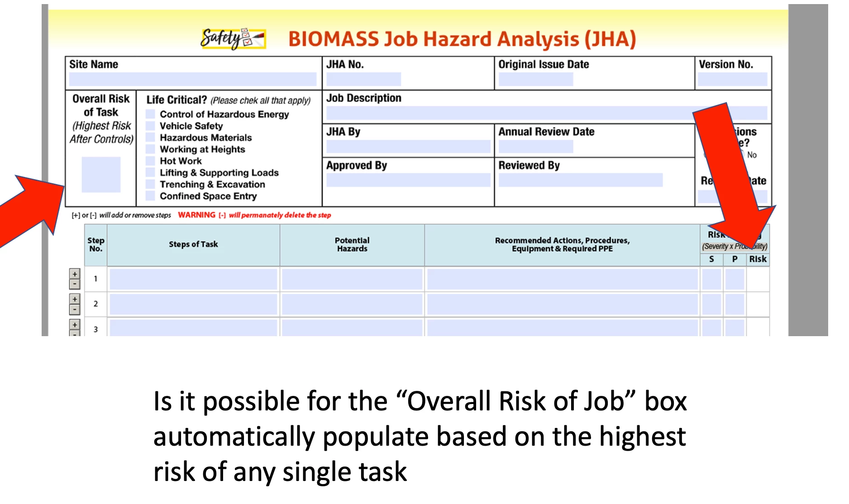
Task: Click Steps of Task field for step 3
Action: point(193,328)
